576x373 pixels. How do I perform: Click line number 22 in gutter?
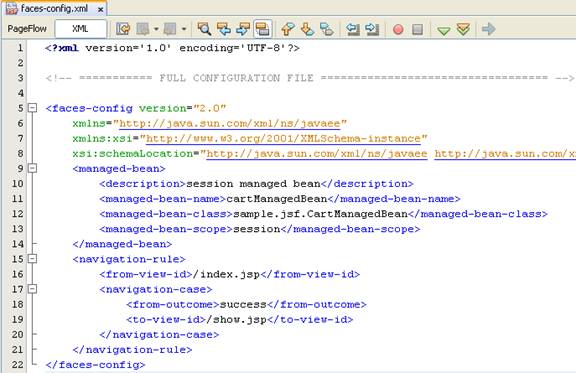pyautogui.click(x=18, y=364)
